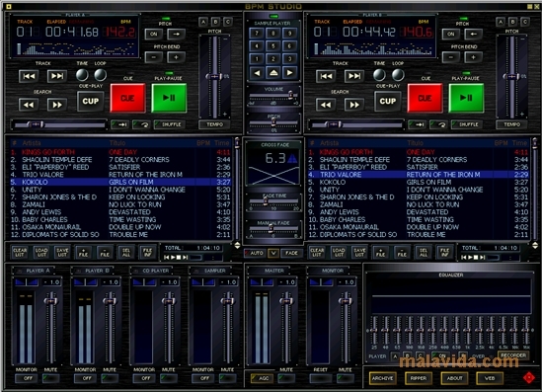The image size is (542, 392).
Task: Click the Player A tempo pitch slider
Action: pos(214,76)
